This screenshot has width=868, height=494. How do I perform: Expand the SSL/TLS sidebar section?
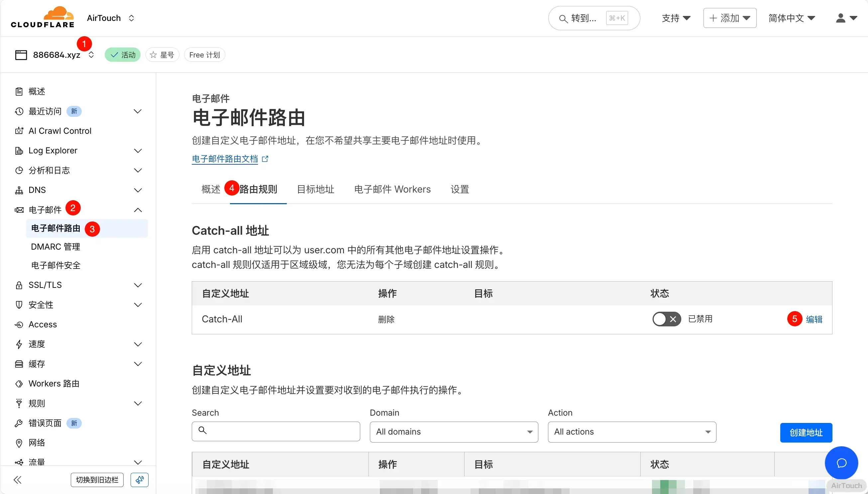pos(138,285)
